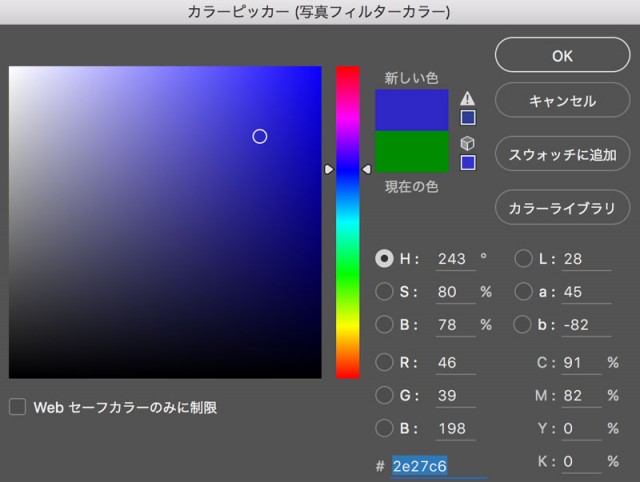Click the in-gamut color swatch below the warning triangle
This screenshot has width=640, height=482.
(x=468, y=117)
